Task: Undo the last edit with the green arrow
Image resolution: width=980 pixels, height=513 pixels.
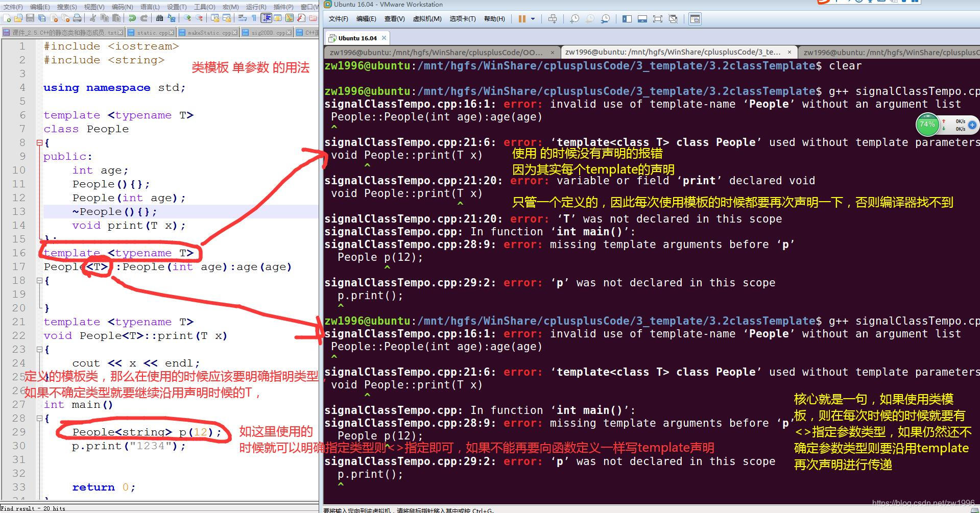Action: (132, 18)
